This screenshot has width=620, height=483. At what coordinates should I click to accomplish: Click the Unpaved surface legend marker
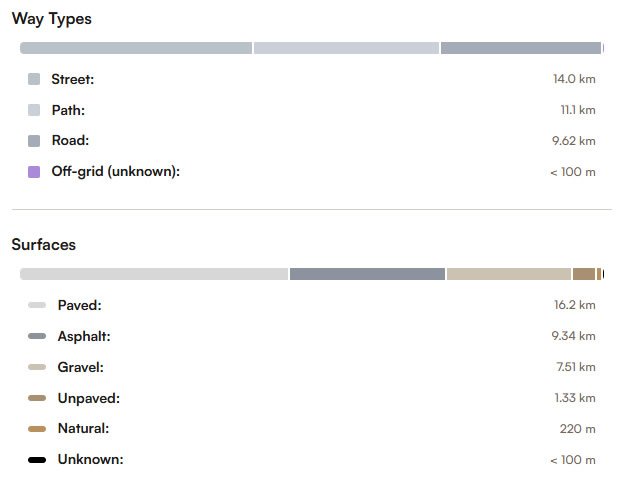tap(37, 398)
